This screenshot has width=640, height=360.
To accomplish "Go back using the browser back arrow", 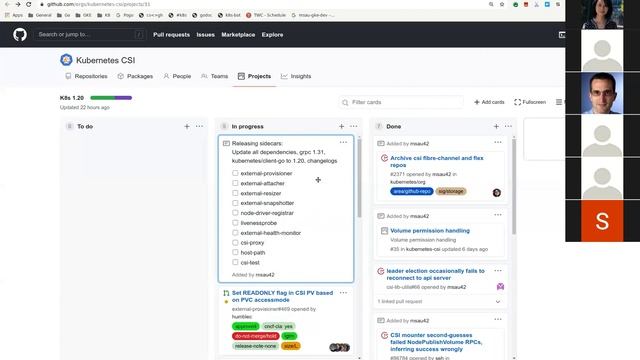I will coord(7,4).
